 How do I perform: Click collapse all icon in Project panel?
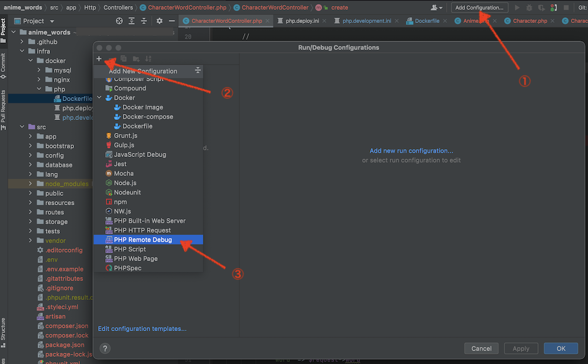(144, 21)
